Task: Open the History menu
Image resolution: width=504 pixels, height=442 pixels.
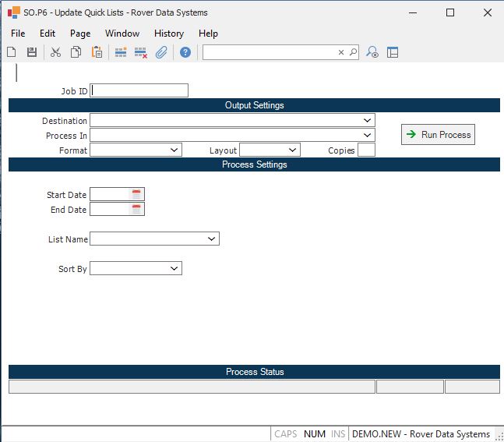Action: pos(168,34)
